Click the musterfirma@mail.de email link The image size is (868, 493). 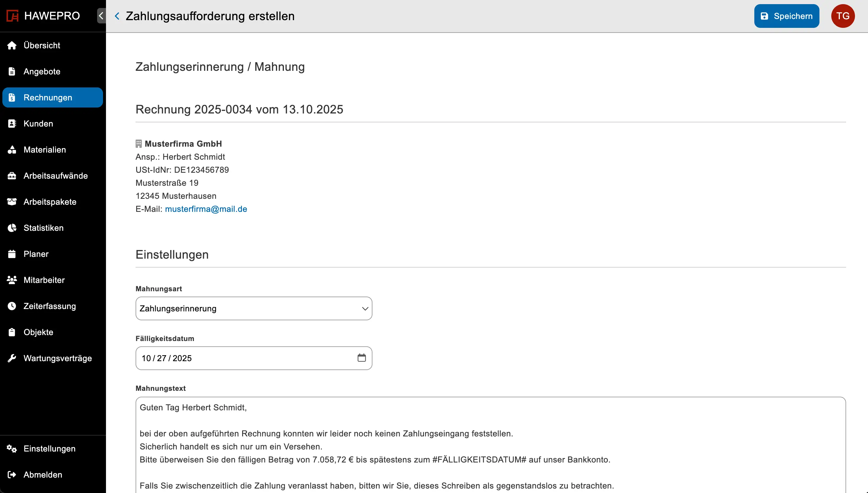pos(206,209)
